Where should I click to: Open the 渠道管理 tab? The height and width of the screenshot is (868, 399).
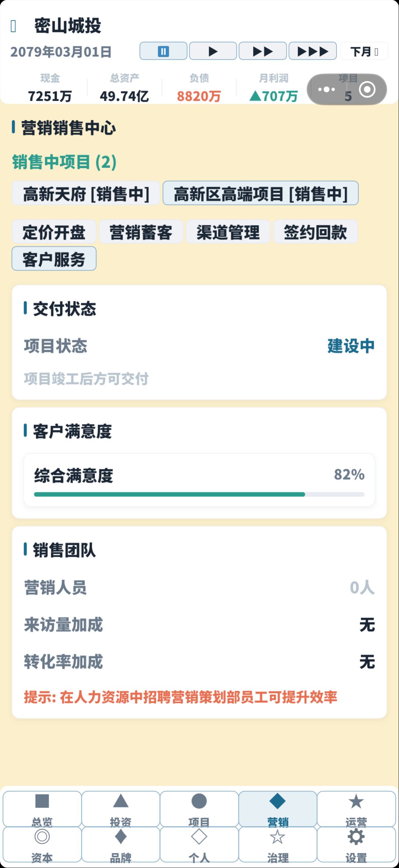(x=228, y=232)
